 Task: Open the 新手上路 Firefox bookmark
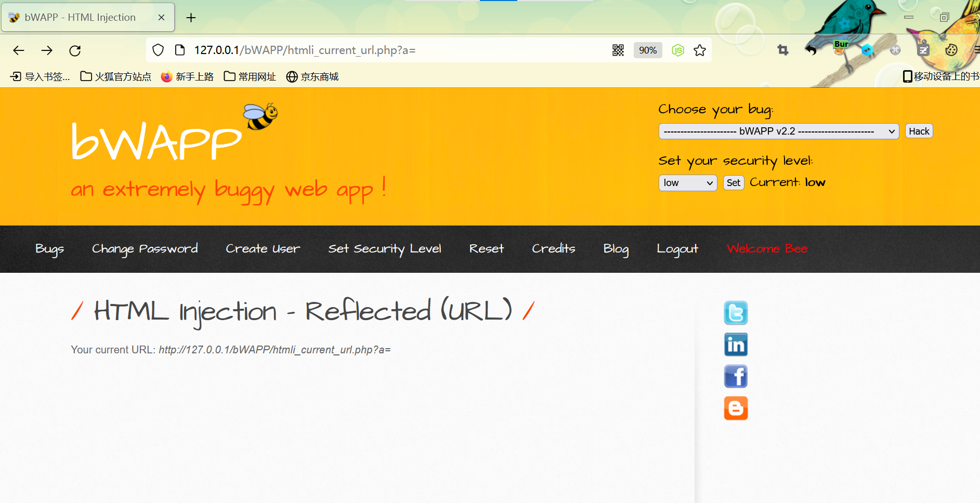click(x=187, y=76)
